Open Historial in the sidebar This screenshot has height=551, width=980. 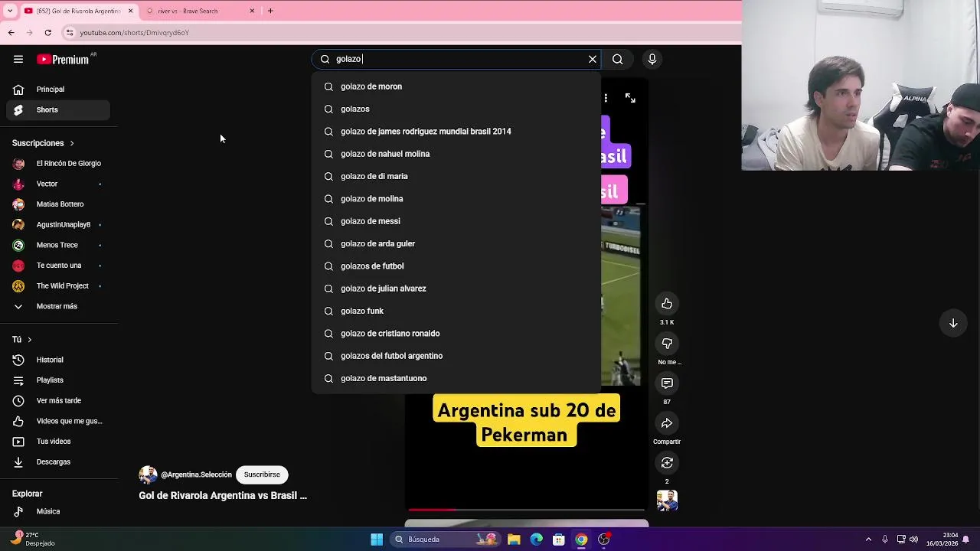click(58, 360)
